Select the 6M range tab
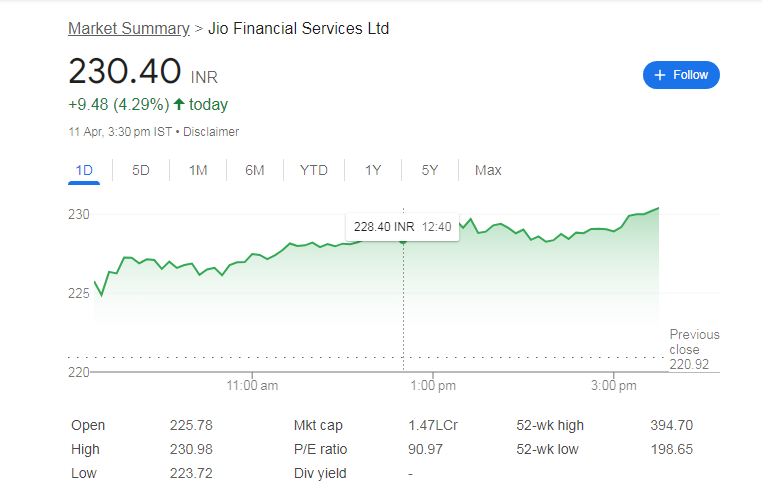This screenshot has width=762, height=503. tap(255, 171)
